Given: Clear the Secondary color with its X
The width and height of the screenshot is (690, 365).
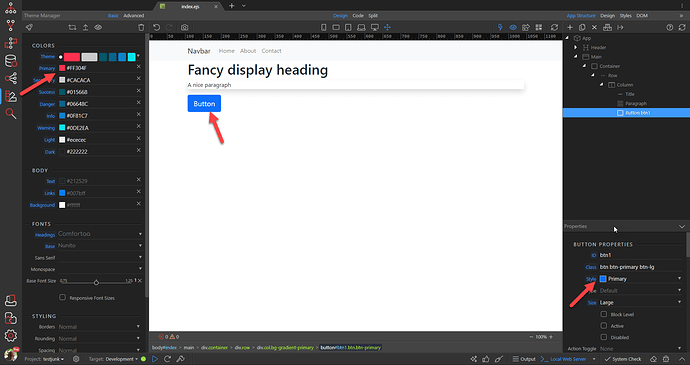Looking at the screenshot, I should [139, 78].
